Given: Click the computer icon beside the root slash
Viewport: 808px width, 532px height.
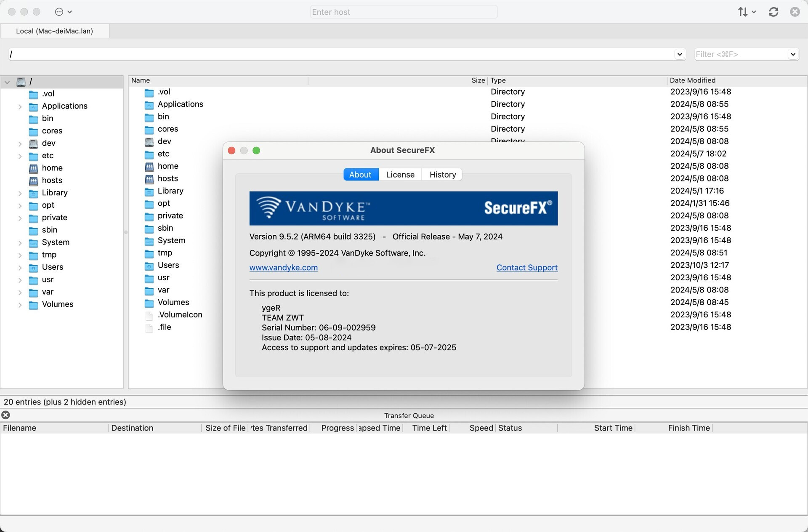Looking at the screenshot, I should pos(21,82).
